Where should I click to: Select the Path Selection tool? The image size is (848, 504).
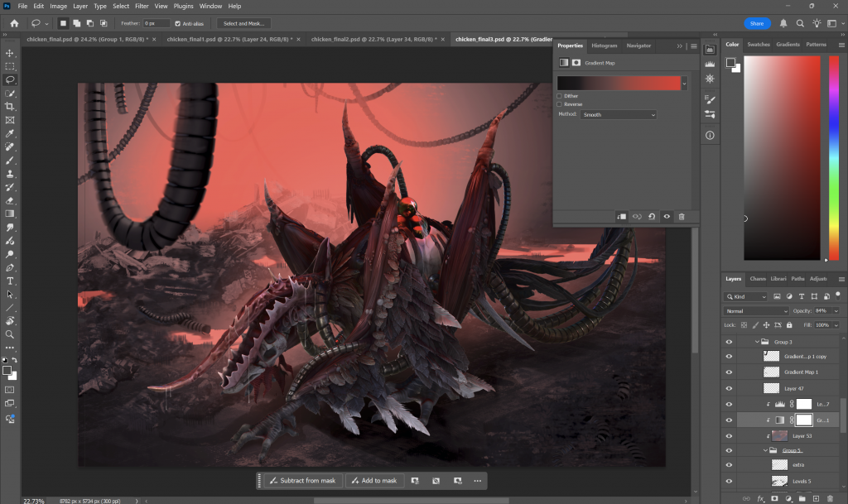click(x=10, y=295)
